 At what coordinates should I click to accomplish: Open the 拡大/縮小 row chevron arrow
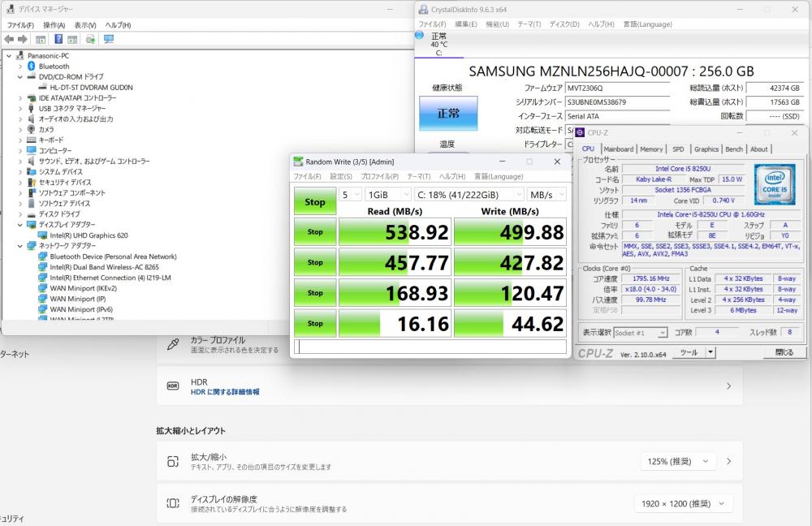[x=728, y=461]
